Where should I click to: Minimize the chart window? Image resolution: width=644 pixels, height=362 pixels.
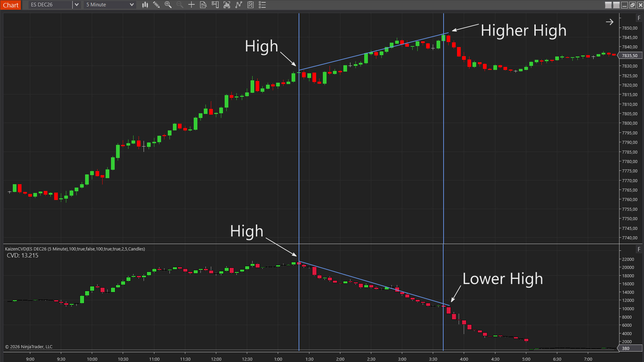tap(624, 5)
